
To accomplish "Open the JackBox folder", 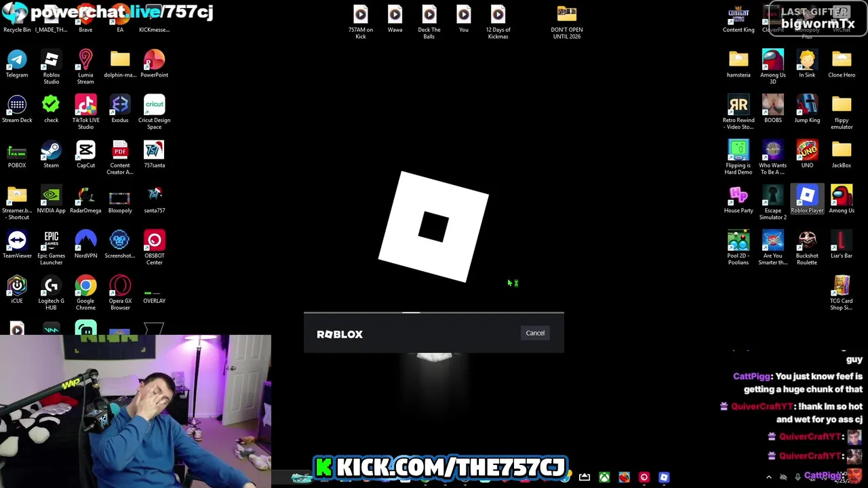I will coord(842,154).
